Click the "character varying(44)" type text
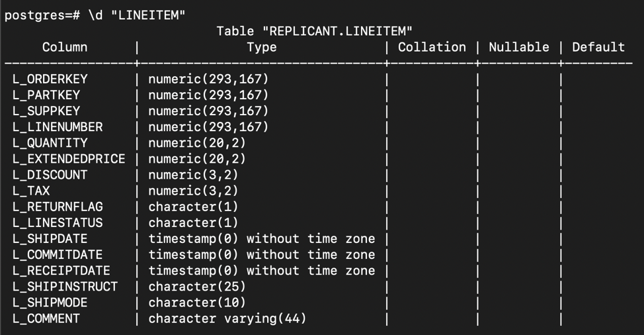Image resolution: width=644 pixels, height=335 pixels. pos(227,318)
